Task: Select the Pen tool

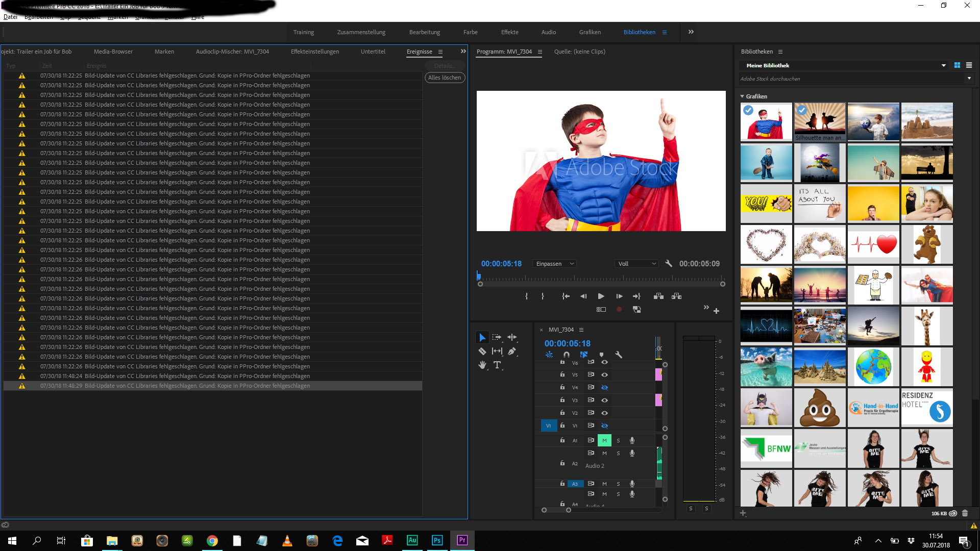Action: coord(512,351)
